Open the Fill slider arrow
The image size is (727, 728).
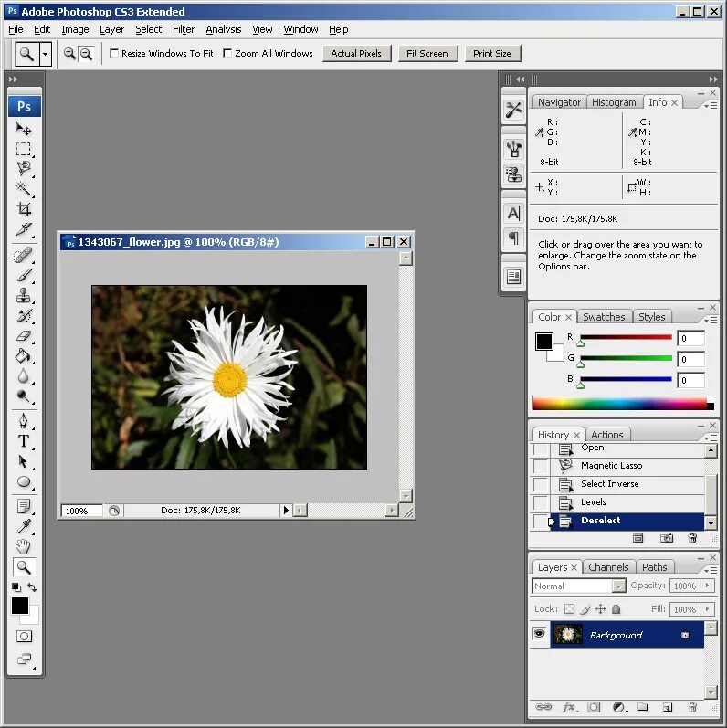point(708,608)
